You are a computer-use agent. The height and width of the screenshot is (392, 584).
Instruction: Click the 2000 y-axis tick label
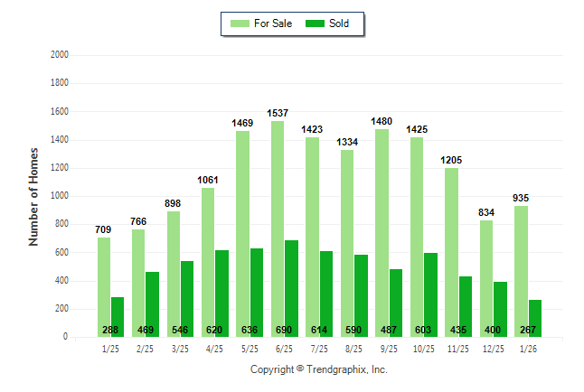(x=60, y=55)
